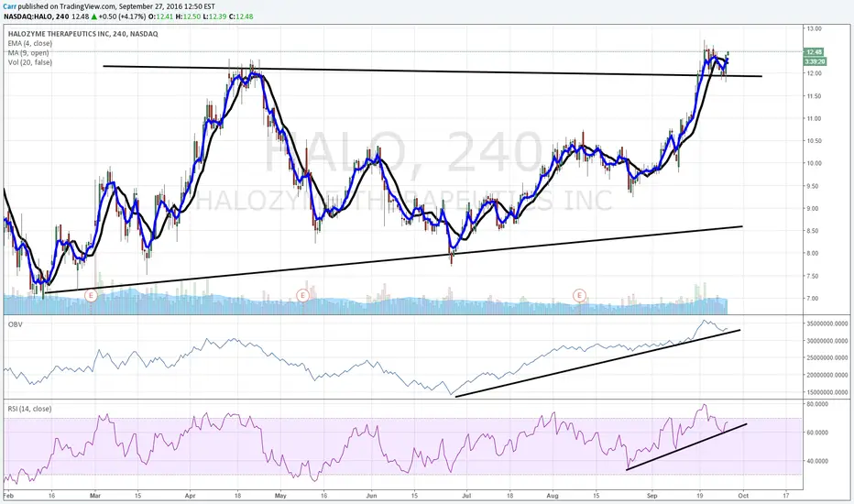This screenshot has height=504, width=854.
Task: Click the Oct date axis label
Action: click(x=743, y=496)
